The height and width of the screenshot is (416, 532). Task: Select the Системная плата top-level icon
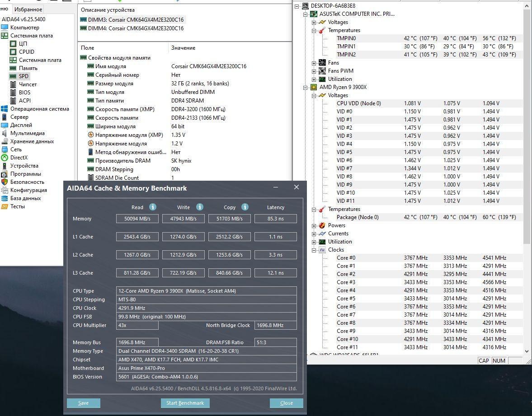pyautogui.click(x=5, y=36)
